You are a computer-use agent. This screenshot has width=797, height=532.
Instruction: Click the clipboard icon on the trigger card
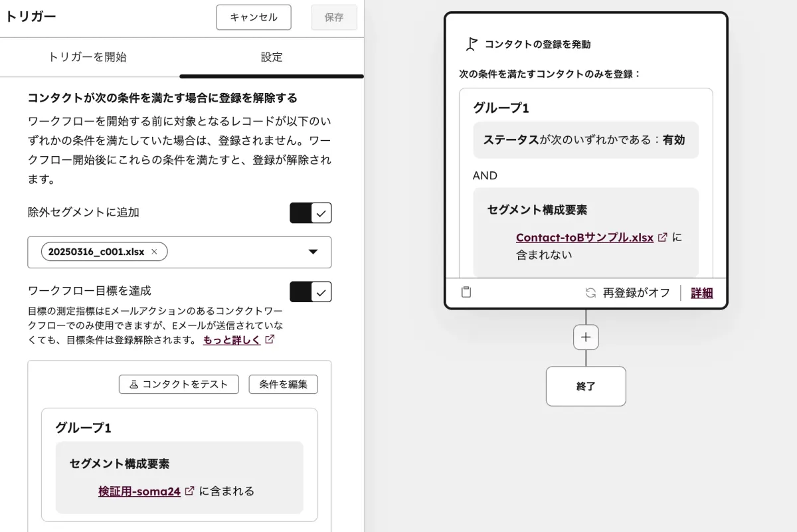coord(465,292)
